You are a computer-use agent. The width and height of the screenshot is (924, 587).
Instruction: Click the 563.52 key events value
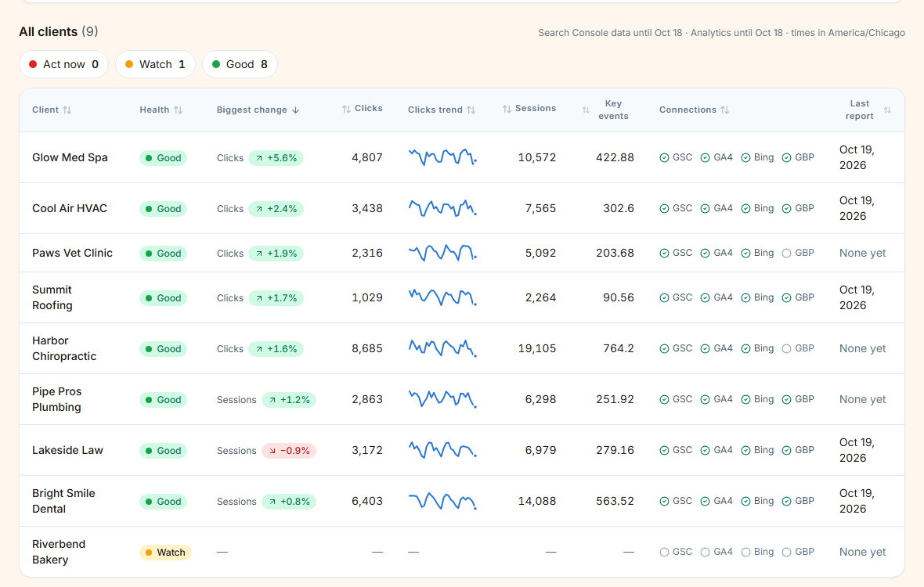click(x=615, y=501)
